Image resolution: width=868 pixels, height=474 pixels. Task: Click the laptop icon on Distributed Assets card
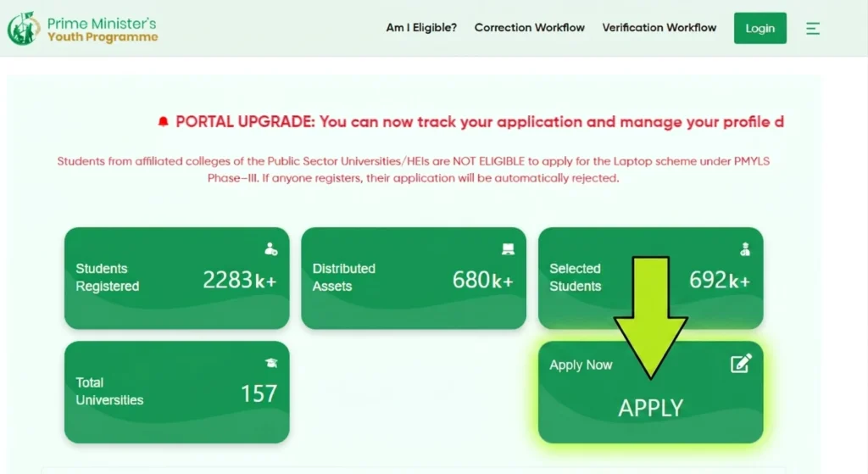click(x=508, y=248)
